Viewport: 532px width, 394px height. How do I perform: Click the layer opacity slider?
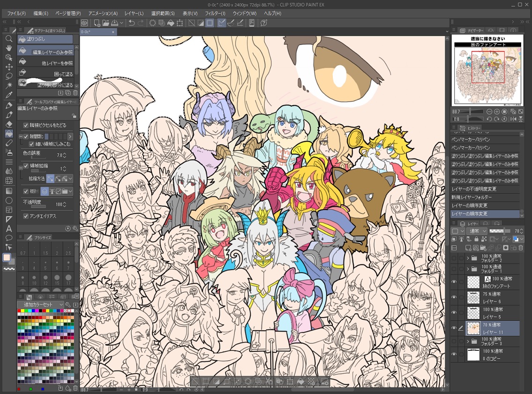click(499, 231)
